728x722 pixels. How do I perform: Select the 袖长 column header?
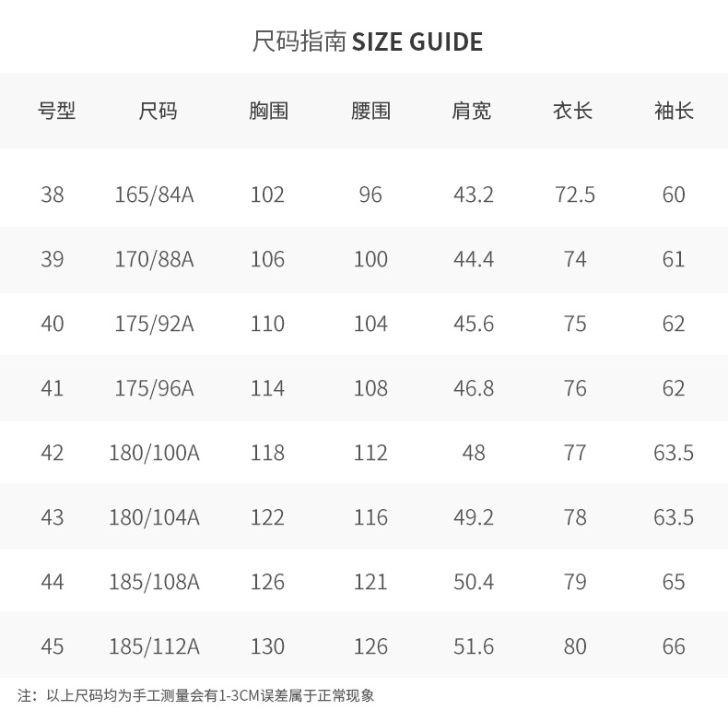pyautogui.click(x=674, y=112)
